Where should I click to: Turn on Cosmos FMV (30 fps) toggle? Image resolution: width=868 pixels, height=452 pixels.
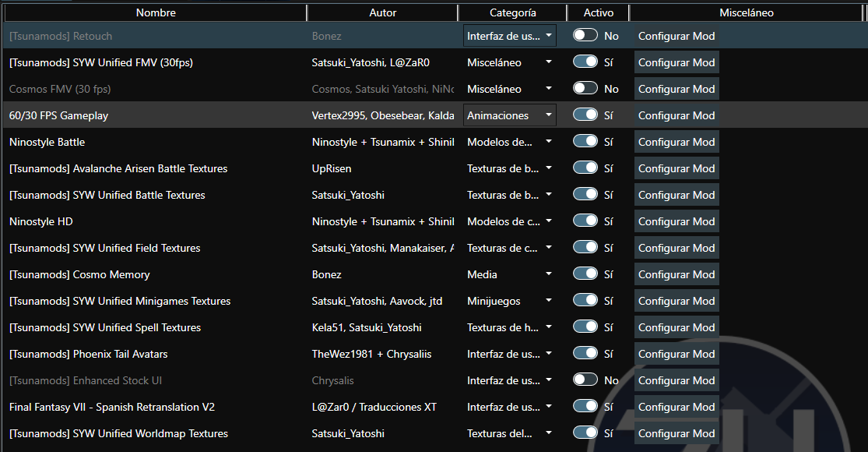tap(585, 89)
